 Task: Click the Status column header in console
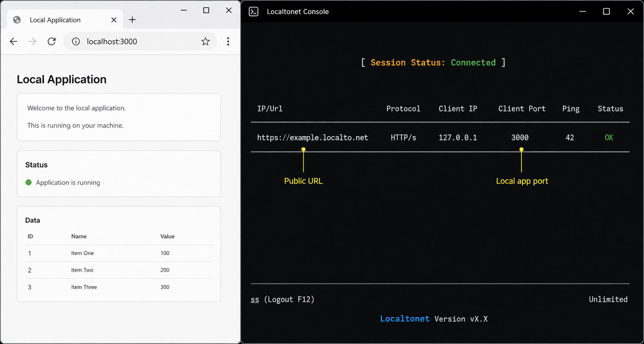(611, 109)
